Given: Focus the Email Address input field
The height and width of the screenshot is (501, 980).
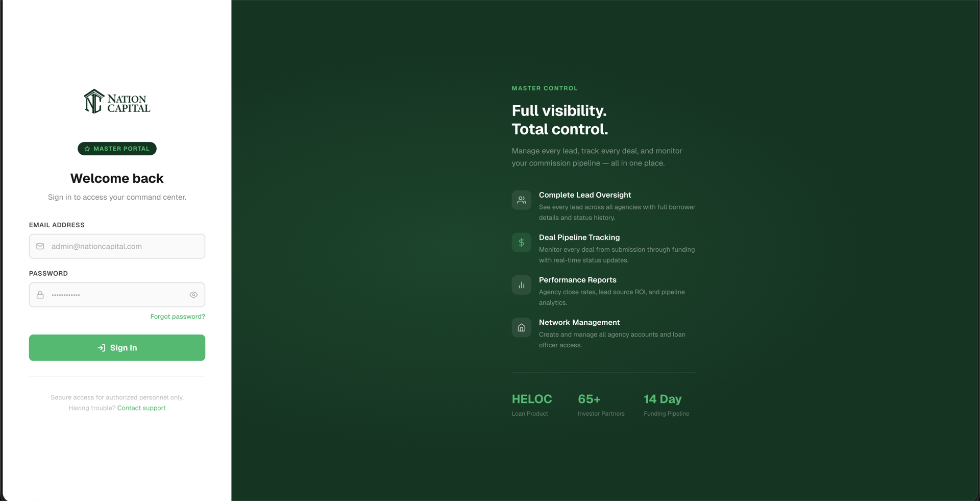Looking at the screenshot, I should click(x=122, y=246).
